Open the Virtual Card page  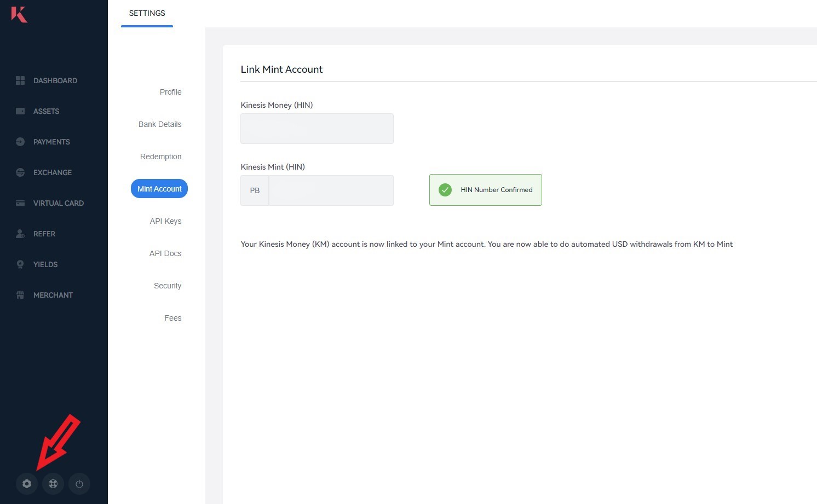pyautogui.click(x=58, y=203)
